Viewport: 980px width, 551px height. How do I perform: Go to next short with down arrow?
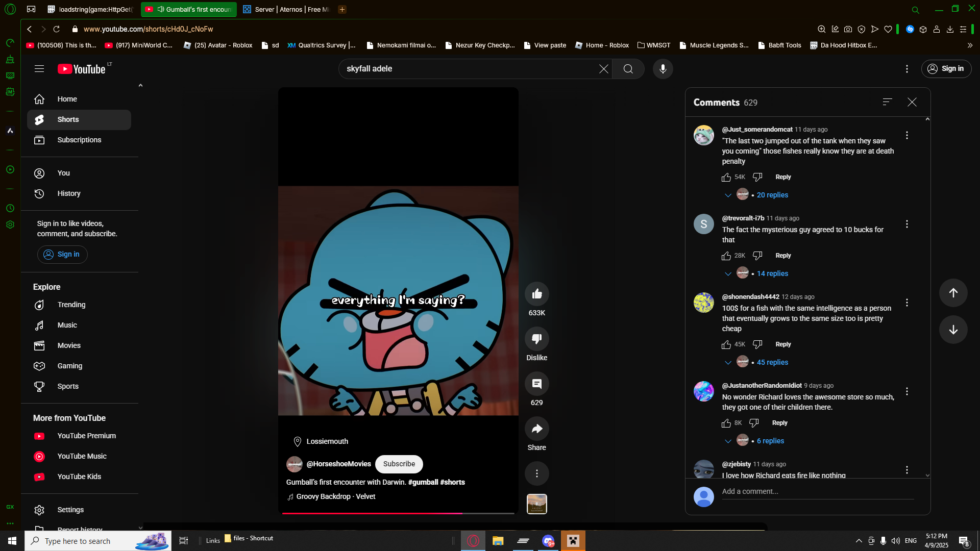pos(953,330)
